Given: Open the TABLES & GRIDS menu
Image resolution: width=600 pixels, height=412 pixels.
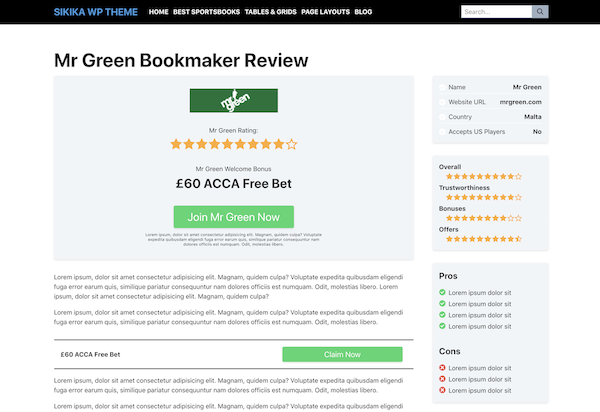Looking at the screenshot, I should pyautogui.click(x=271, y=12).
